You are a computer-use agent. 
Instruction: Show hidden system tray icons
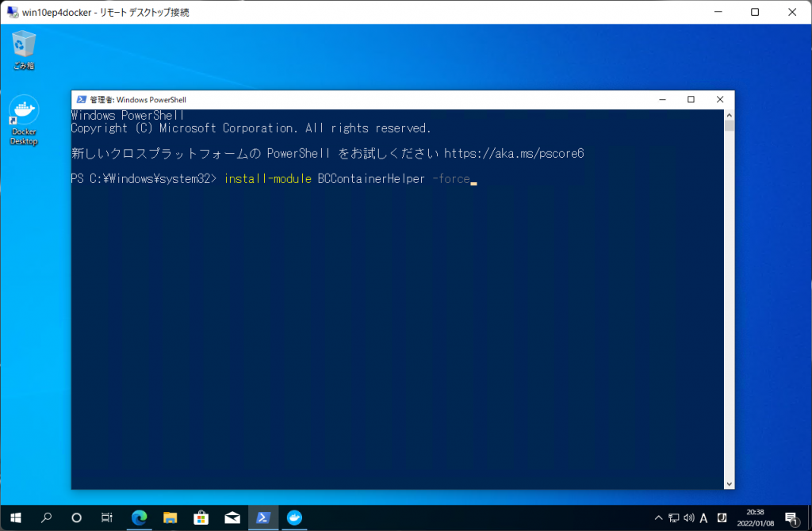(x=658, y=518)
